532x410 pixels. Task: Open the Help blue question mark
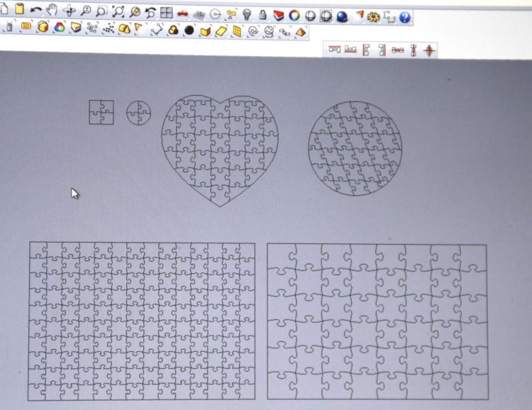tap(405, 17)
